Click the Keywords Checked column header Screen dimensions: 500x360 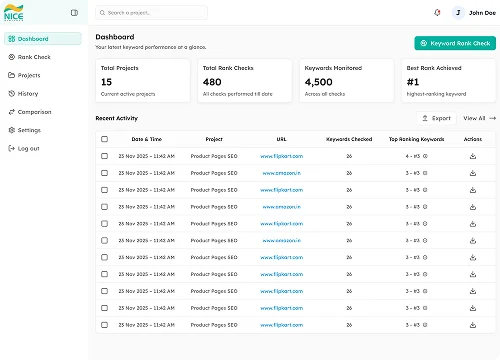coord(349,139)
